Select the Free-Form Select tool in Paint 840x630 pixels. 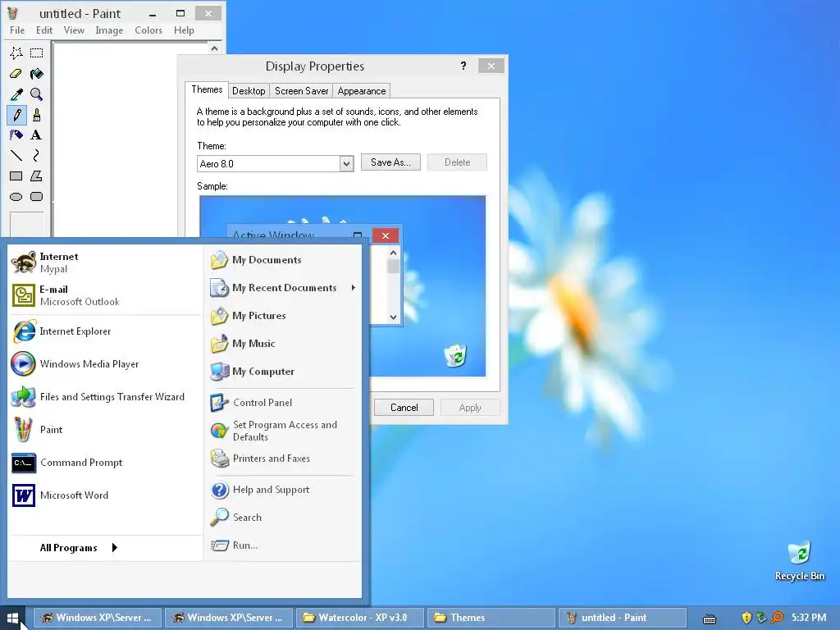tap(16, 52)
